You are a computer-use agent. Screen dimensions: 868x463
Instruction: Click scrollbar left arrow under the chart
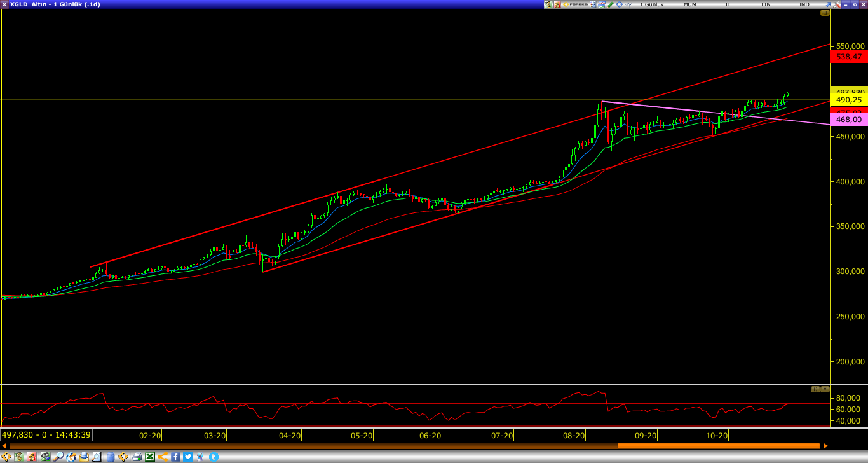4,446
